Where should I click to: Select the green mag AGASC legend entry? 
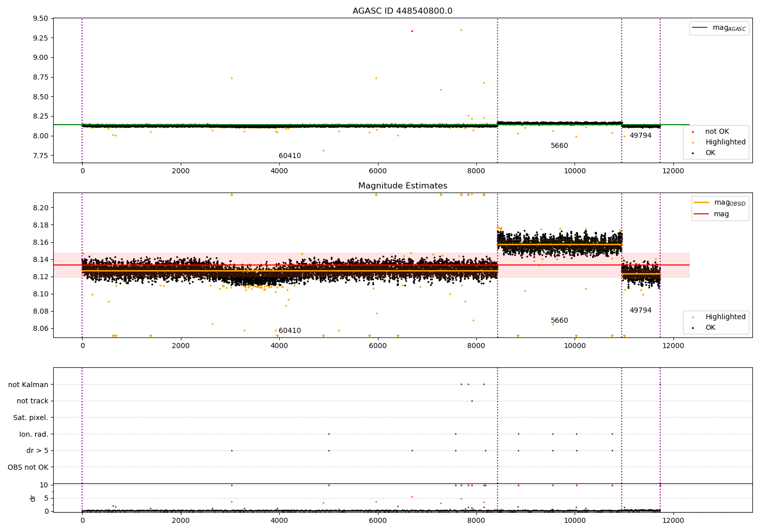719,28
